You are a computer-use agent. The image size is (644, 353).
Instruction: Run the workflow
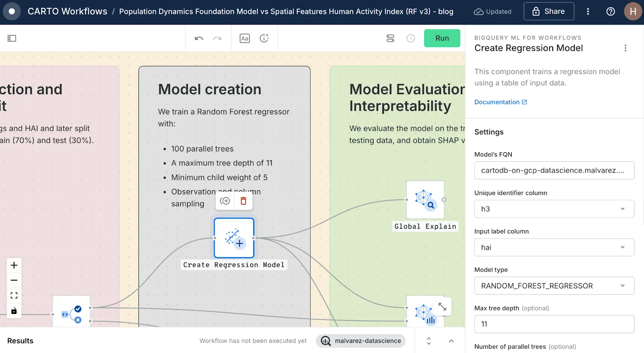[x=442, y=38]
